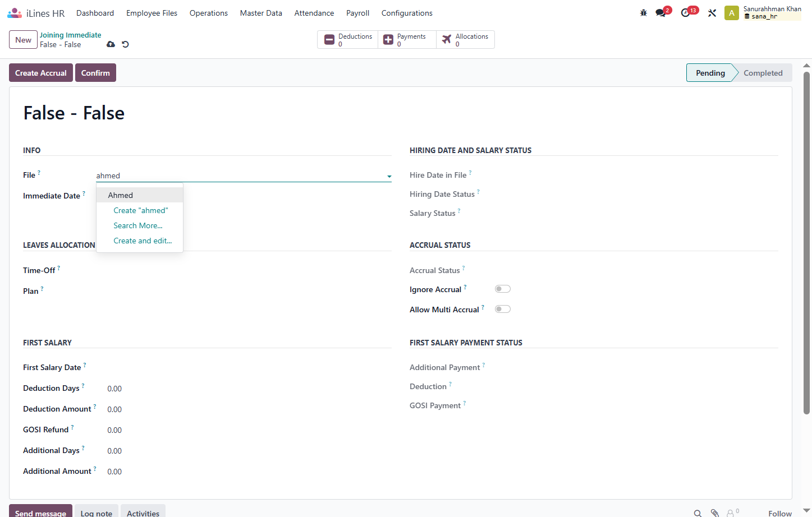Image resolution: width=812 pixels, height=517 pixels.
Task: Click the vertical page scrollbar
Action: pos(807,242)
